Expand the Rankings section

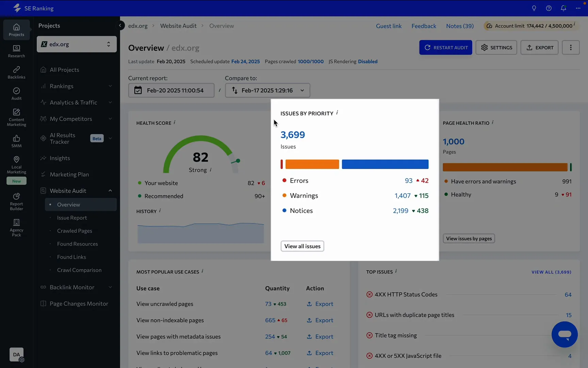(x=110, y=86)
